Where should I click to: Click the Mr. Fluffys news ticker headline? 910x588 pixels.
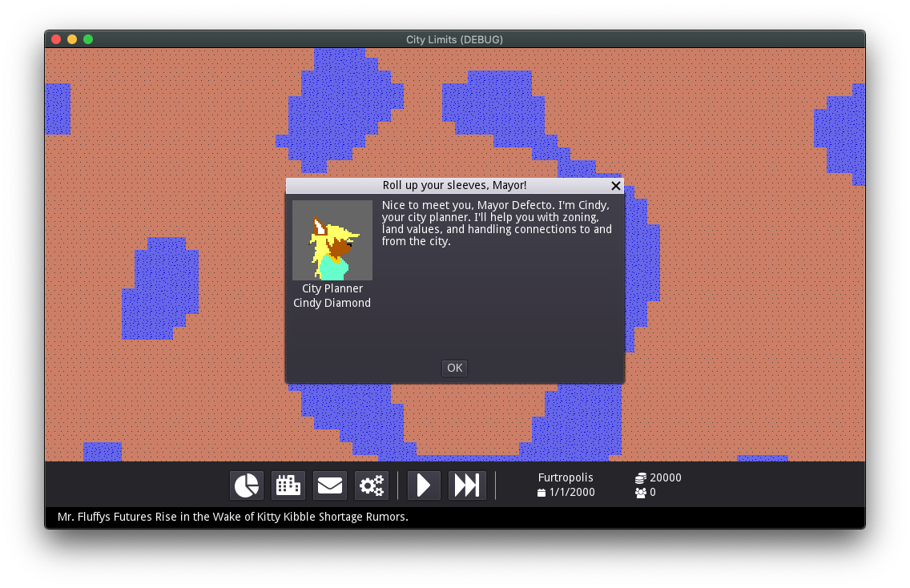pyautogui.click(x=233, y=518)
